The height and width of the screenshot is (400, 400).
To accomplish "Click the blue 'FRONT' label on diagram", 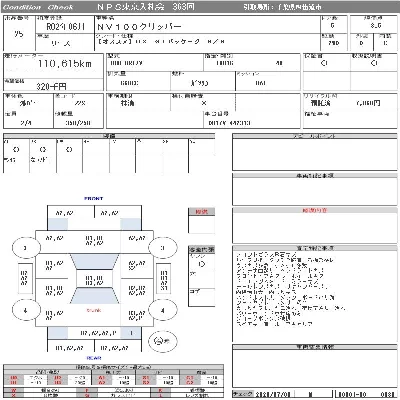I will coord(94,199).
